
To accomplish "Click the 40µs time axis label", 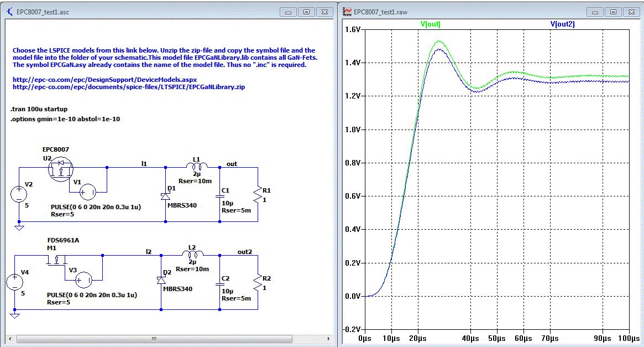I will pyautogui.click(x=470, y=338).
